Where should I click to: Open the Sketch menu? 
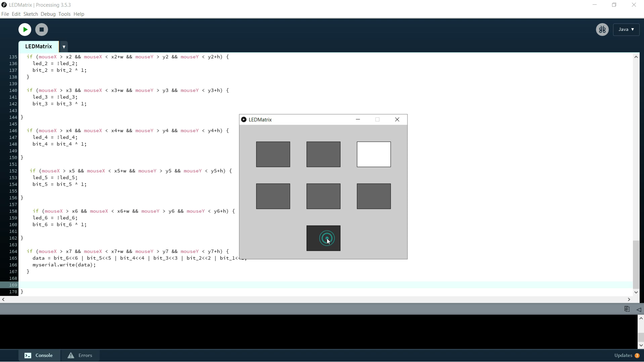coord(31,14)
